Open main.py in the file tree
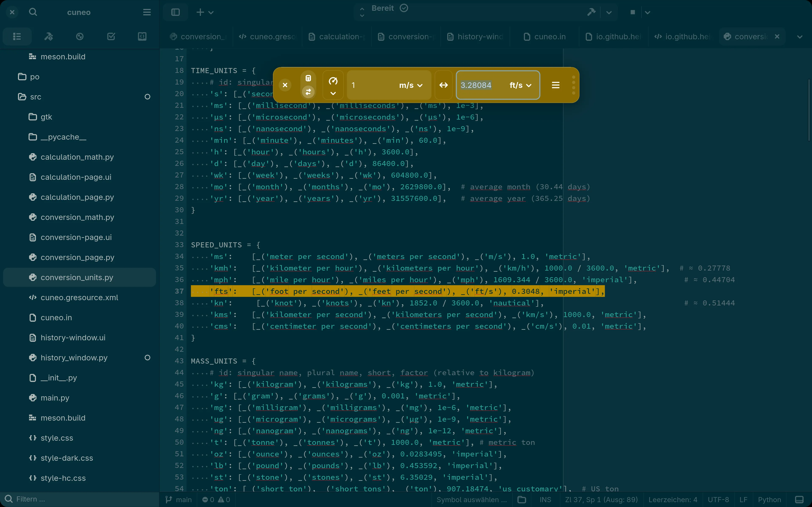812x507 pixels. [55, 398]
